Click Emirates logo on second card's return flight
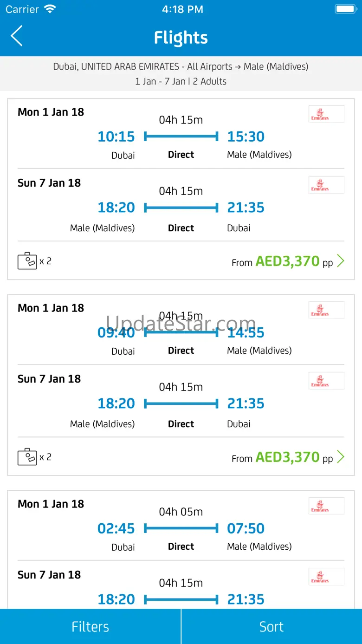Viewport: 362px width, 644px height. [326, 381]
